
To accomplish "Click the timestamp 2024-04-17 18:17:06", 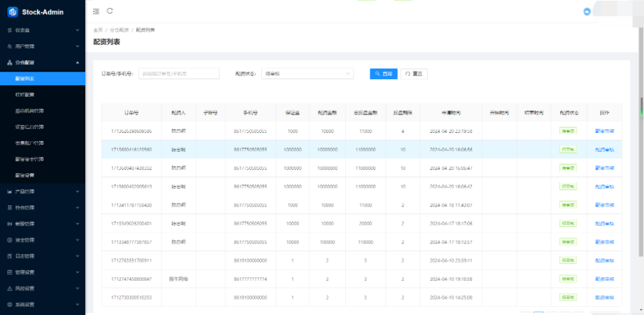I will tap(451, 224).
